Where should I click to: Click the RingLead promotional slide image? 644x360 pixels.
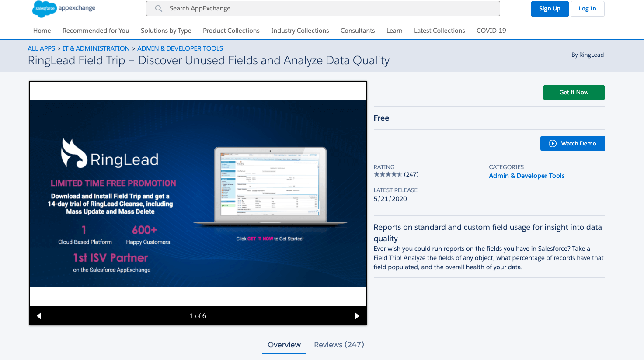click(x=198, y=194)
